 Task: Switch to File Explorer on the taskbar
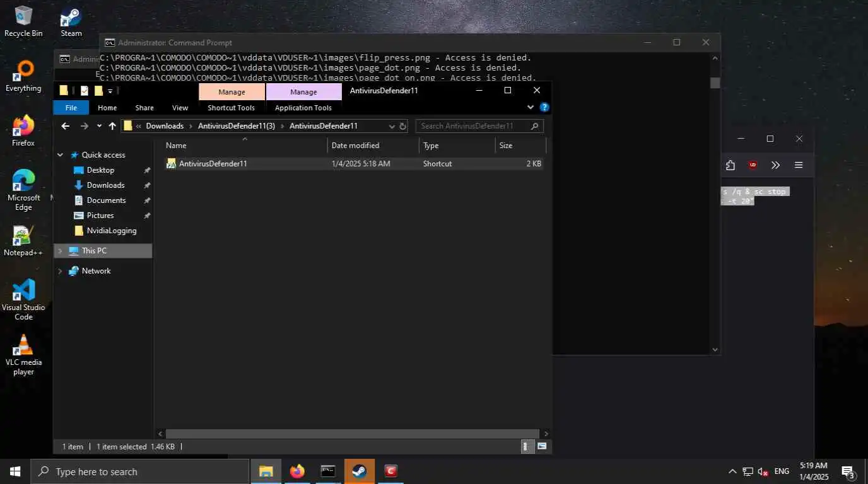[266, 471]
